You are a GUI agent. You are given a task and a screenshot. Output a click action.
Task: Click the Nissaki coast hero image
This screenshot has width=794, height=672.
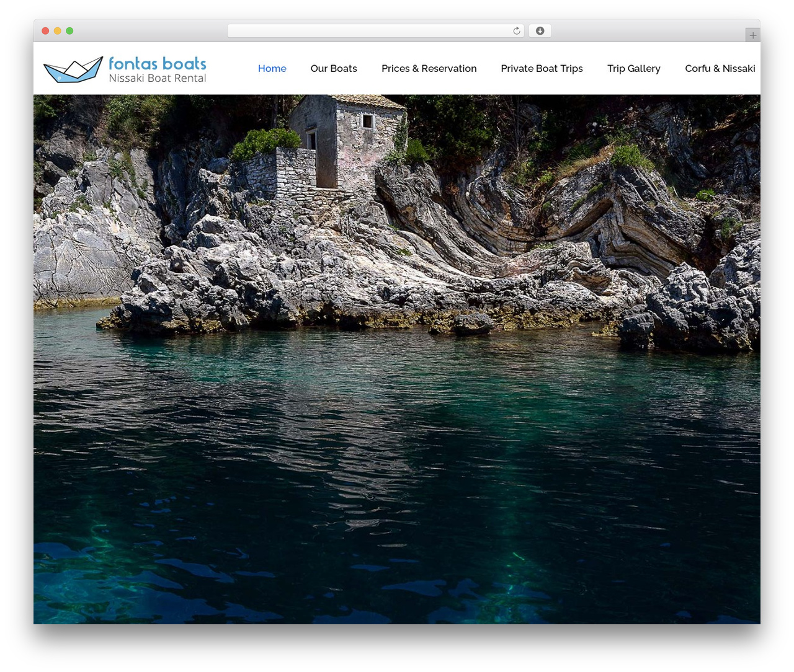[397, 359]
